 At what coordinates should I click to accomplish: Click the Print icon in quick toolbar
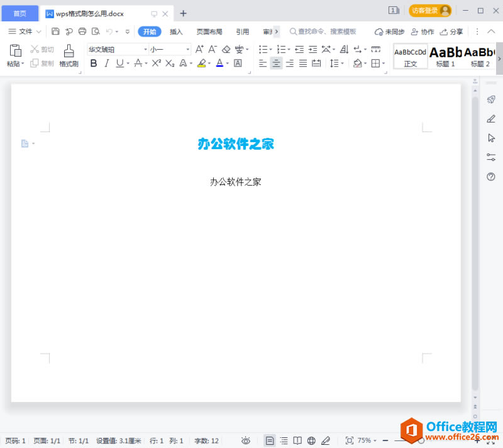click(82, 31)
